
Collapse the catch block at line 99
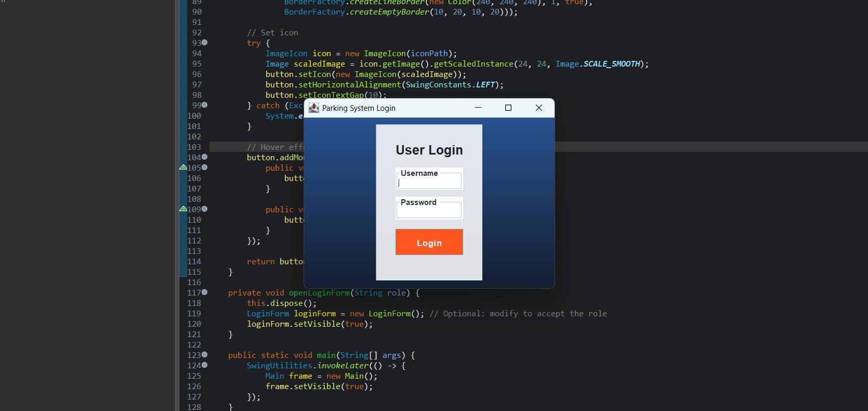pyautogui.click(x=205, y=105)
